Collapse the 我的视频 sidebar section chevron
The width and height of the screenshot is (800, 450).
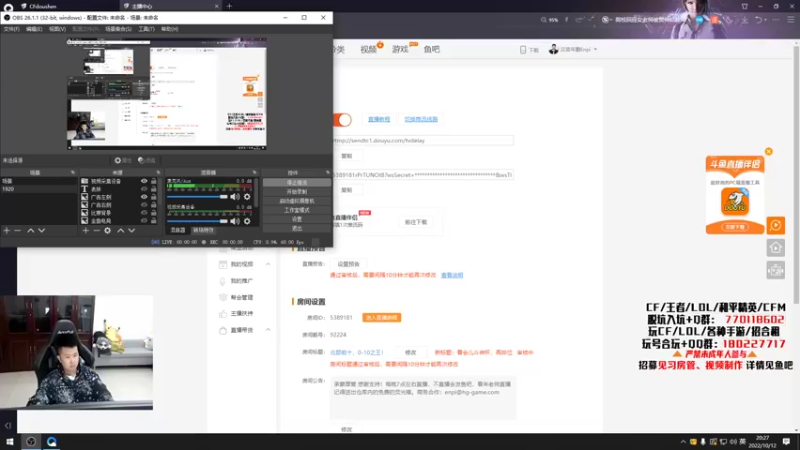(268, 264)
